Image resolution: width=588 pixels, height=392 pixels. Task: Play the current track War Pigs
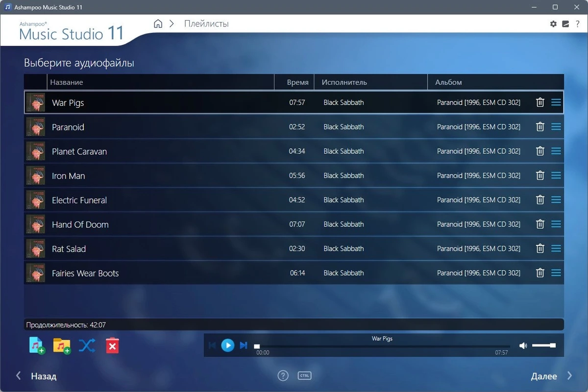click(x=227, y=345)
